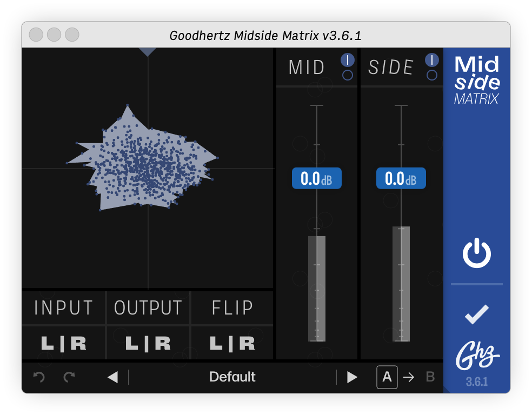Enable the Mid channel on button
532x415 pixels.
[348, 60]
